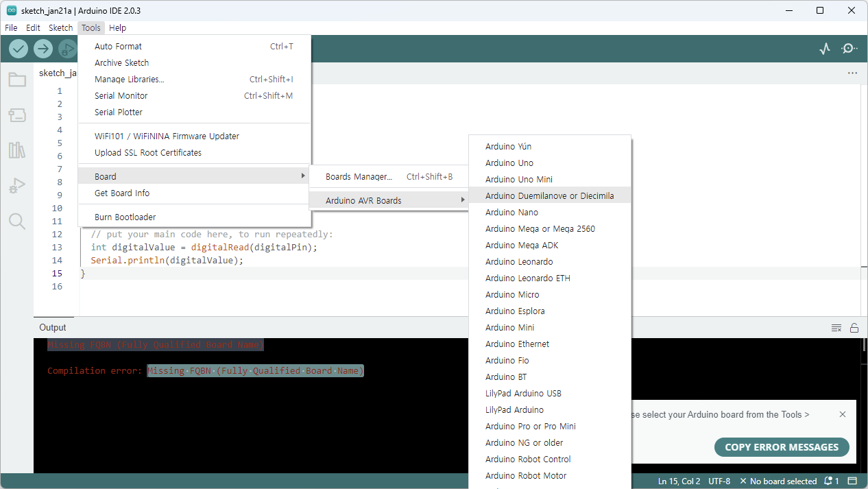868x489 pixels.
Task: Select Arduino BT board
Action: pyautogui.click(x=550, y=377)
